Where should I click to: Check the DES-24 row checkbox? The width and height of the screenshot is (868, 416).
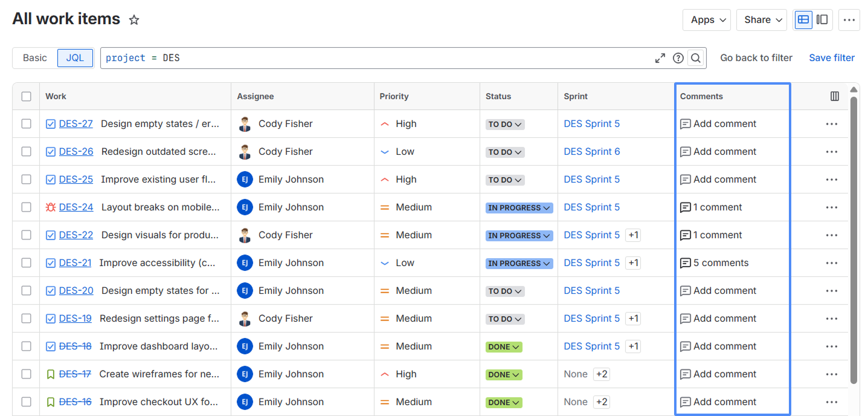pos(26,207)
